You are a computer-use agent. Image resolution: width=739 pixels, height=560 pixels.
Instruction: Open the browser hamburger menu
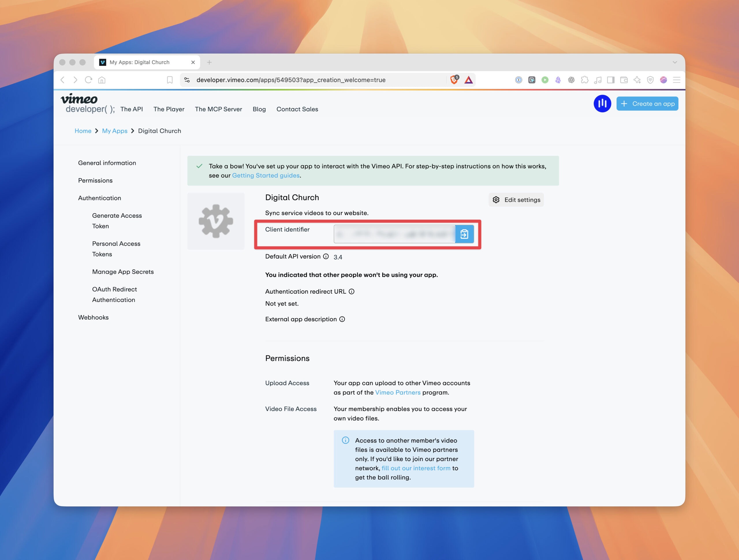pyautogui.click(x=677, y=80)
